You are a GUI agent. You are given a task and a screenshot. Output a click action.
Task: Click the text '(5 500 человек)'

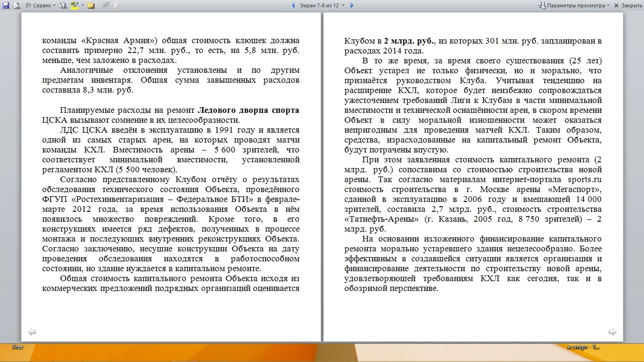click(x=146, y=170)
